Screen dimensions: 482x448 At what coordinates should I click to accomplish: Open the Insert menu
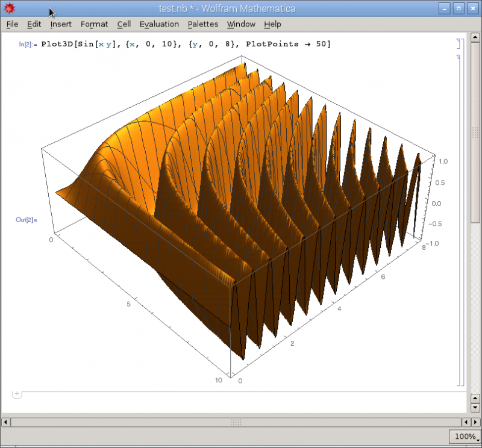pyautogui.click(x=61, y=24)
